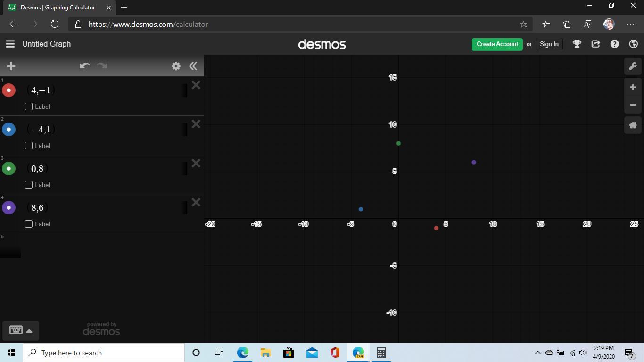The image size is (644, 362).
Task: Open Graph Settings wrench
Action: click(633, 66)
